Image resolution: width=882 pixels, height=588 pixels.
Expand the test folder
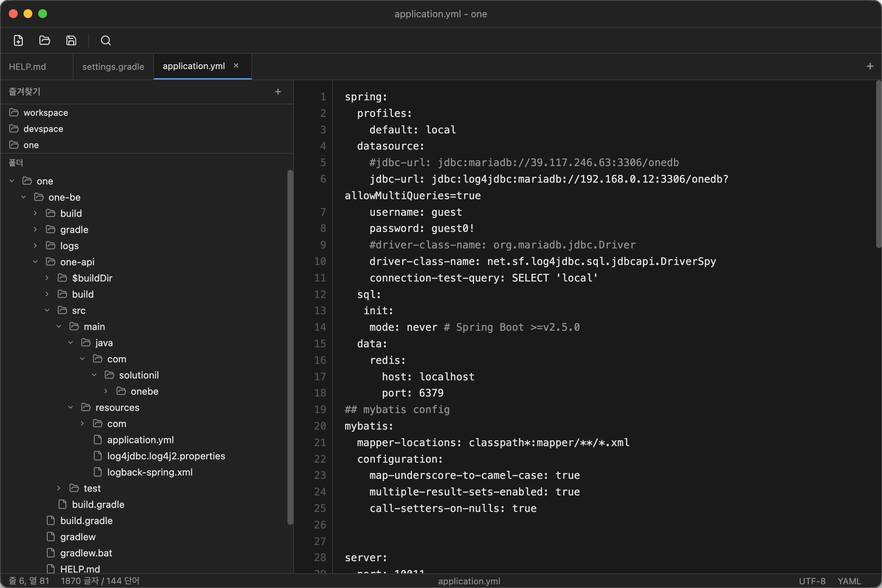point(59,488)
